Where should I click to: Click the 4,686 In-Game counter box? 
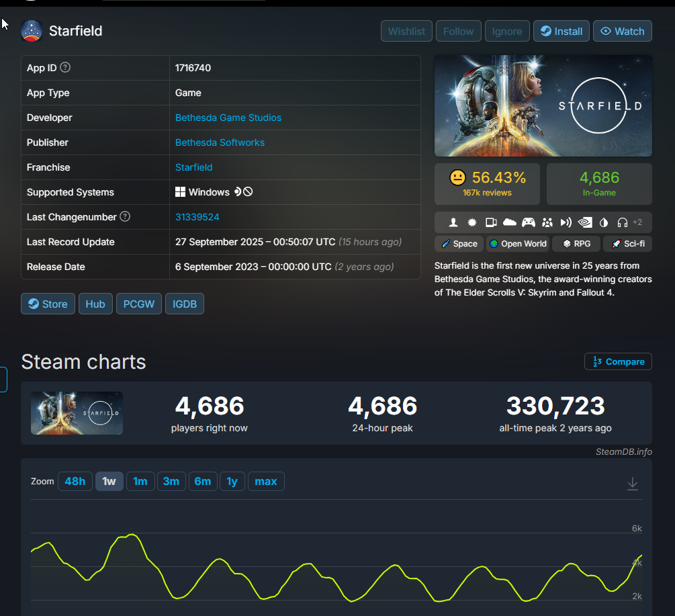click(x=599, y=184)
